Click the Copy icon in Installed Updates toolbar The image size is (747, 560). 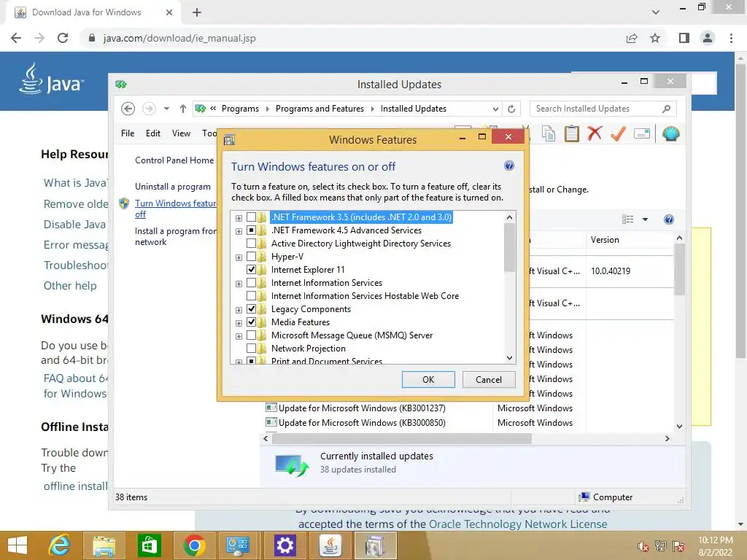click(x=549, y=134)
